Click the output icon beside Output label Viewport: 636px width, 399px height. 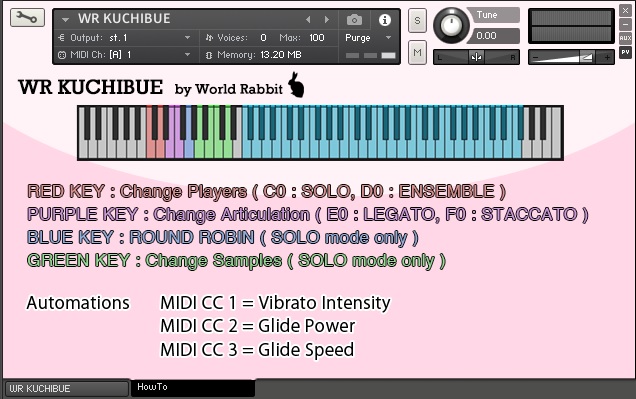pyautogui.click(x=62, y=38)
